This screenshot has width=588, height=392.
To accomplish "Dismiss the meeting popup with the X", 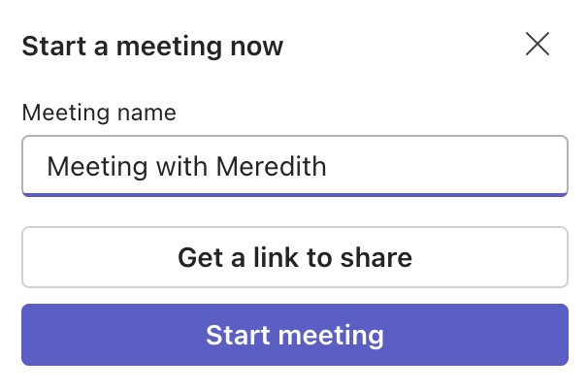I will [x=537, y=44].
